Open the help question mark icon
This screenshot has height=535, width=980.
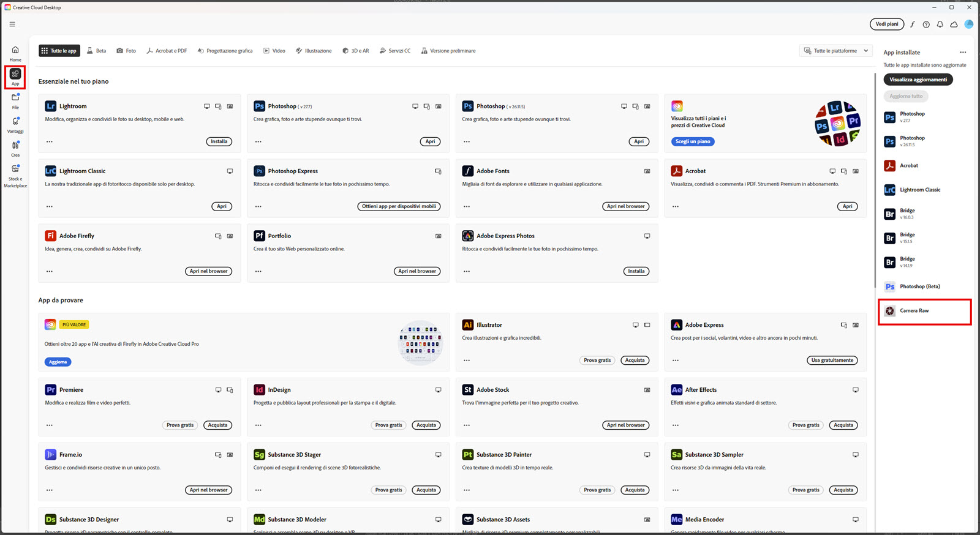[926, 24]
